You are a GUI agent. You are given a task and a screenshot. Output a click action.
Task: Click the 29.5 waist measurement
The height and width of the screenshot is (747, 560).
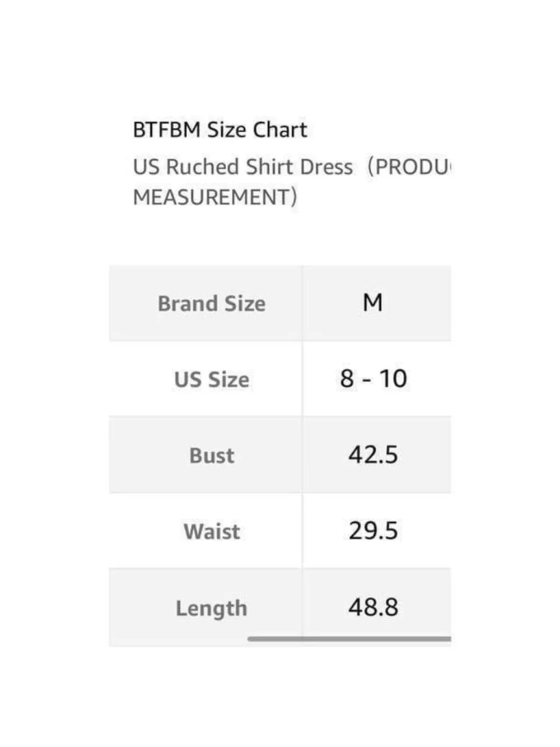pyautogui.click(x=373, y=531)
